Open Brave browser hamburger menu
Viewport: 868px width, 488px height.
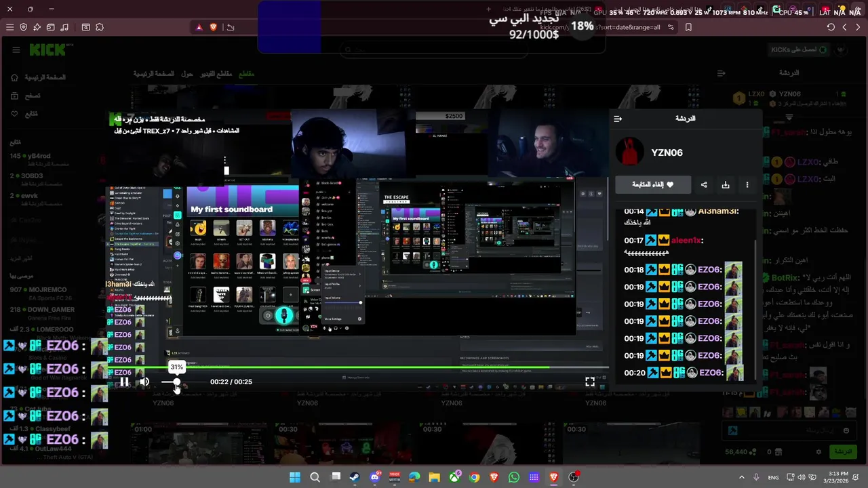tap(9, 27)
